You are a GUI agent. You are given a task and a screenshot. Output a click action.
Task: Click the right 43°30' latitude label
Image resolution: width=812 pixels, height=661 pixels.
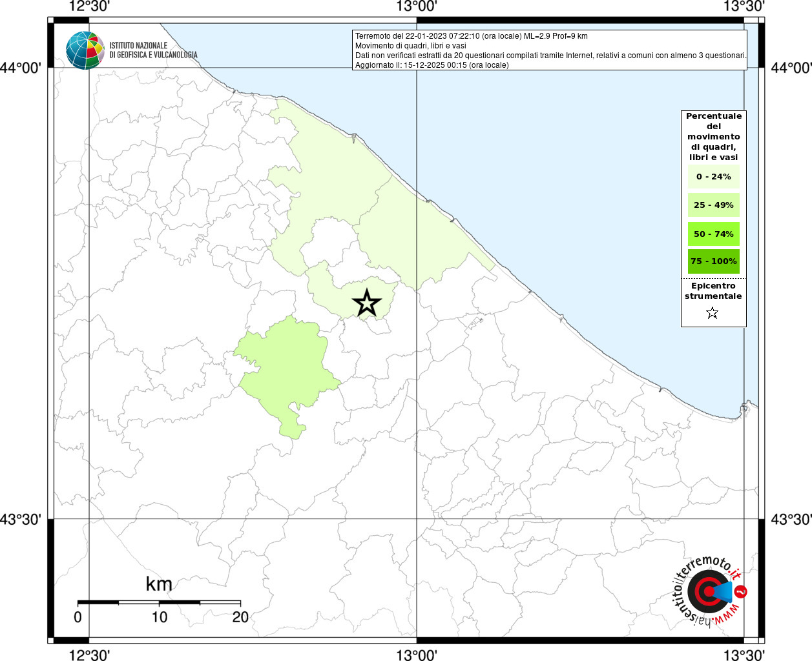coord(791,519)
